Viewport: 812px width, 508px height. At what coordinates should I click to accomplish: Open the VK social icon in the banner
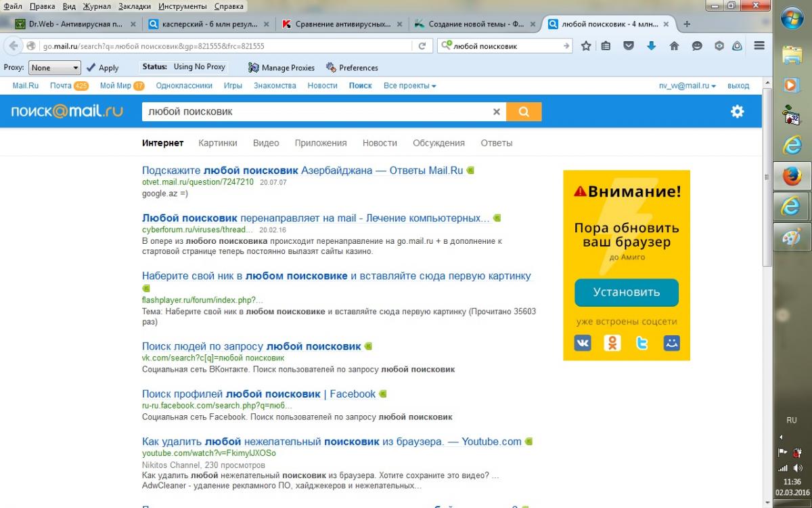pyautogui.click(x=583, y=343)
